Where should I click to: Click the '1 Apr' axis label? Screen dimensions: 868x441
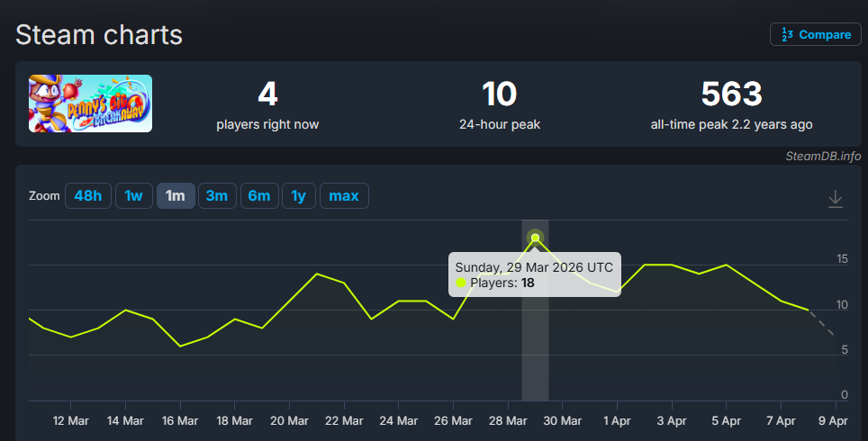click(617, 421)
